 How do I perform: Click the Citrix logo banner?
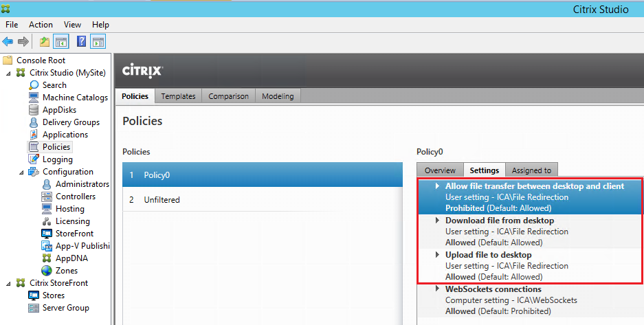click(142, 71)
